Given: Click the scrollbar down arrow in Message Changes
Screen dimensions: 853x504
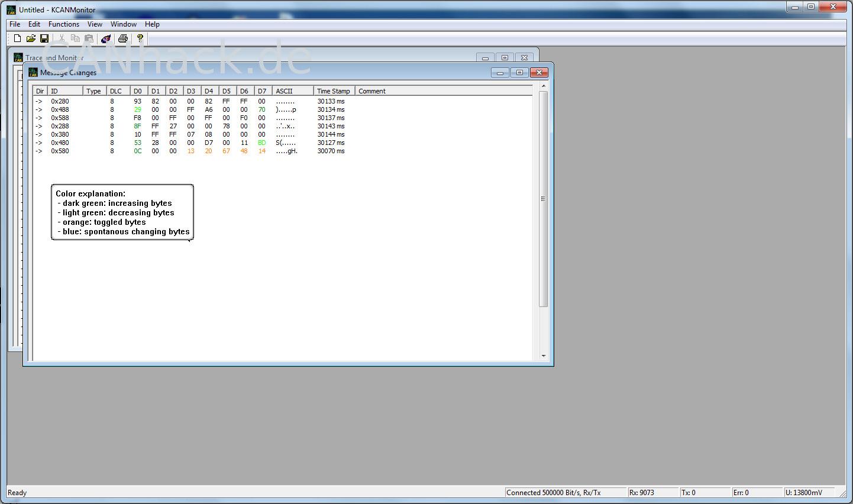Looking at the screenshot, I should click(x=544, y=356).
